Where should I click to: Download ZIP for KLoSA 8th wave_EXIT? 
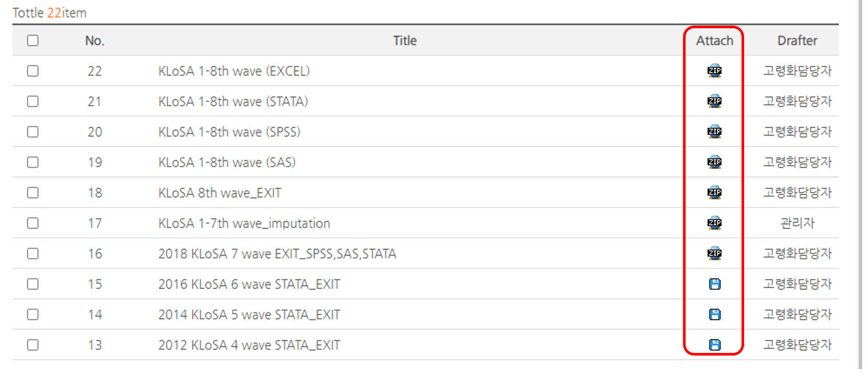point(714,192)
